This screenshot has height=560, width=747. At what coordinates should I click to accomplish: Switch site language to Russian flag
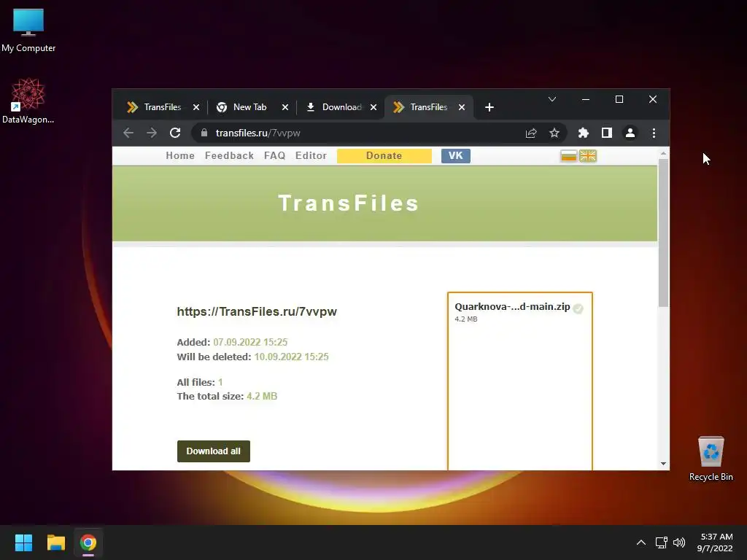pyautogui.click(x=568, y=156)
